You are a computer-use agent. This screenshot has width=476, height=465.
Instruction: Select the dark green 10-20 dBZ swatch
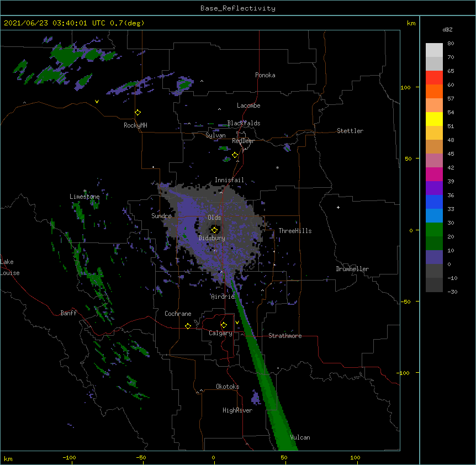[x=434, y=244]
